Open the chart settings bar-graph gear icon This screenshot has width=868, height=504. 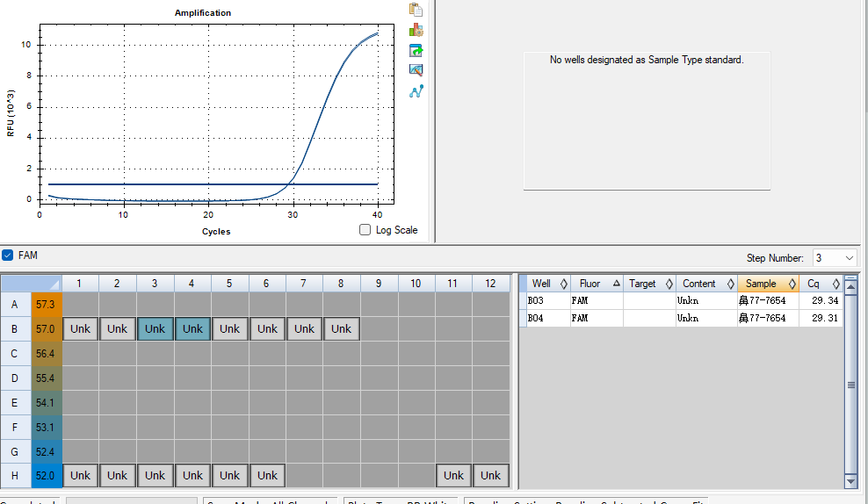click(416, 31)
